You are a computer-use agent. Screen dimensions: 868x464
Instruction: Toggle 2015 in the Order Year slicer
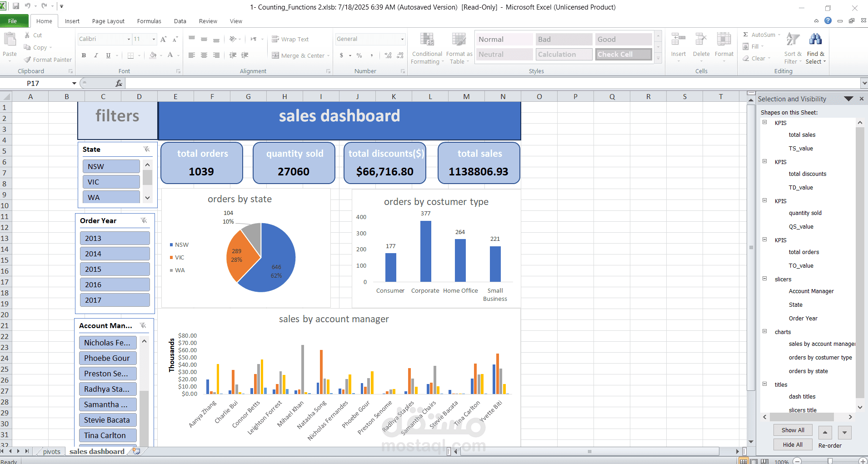[x=115, y=269]
